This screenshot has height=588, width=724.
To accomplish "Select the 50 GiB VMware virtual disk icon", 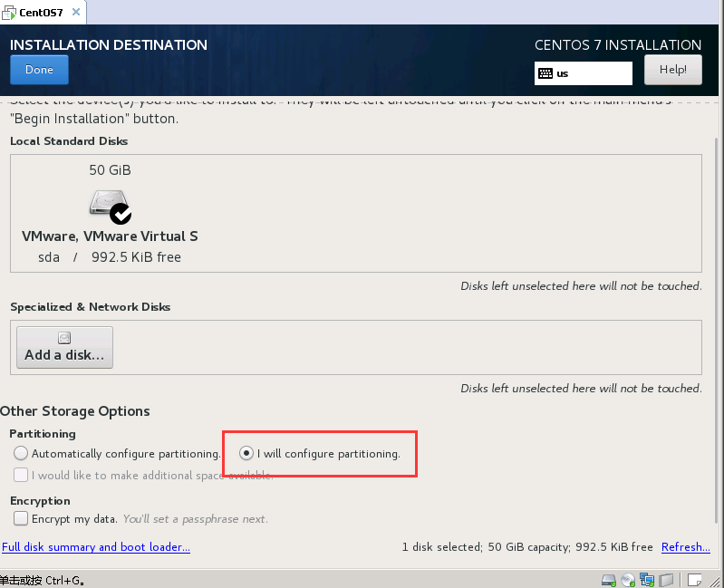I will point(111,206).
